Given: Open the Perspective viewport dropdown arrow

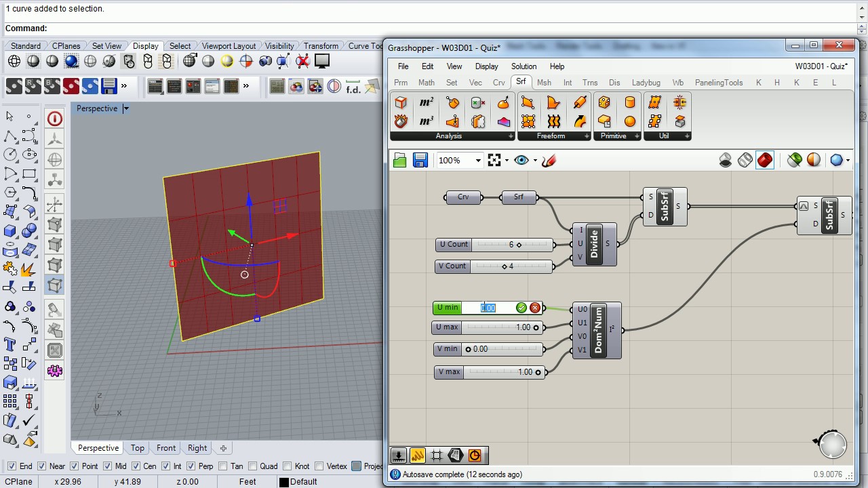Looking at the screenshot, I should pyautogui.click(x=125, y=108).
